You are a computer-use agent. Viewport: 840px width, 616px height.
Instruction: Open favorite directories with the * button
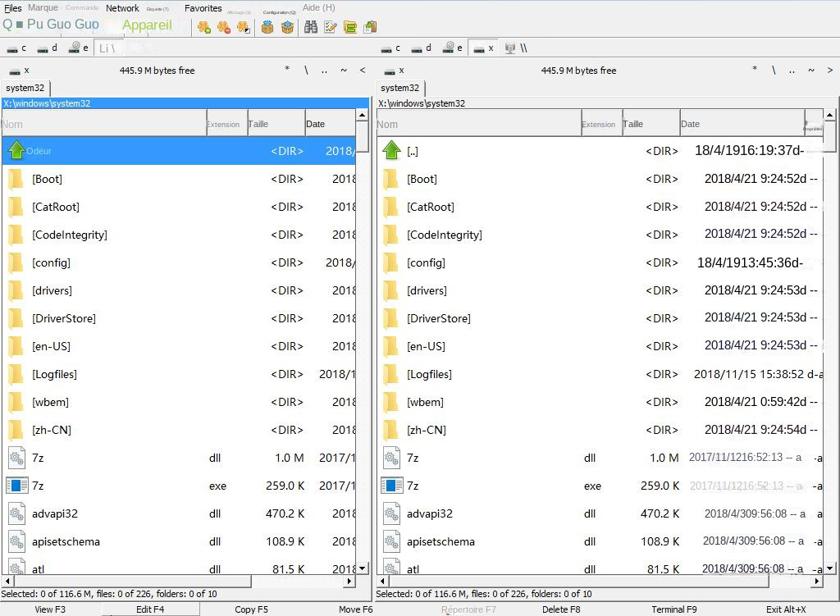tap(287, 70)
